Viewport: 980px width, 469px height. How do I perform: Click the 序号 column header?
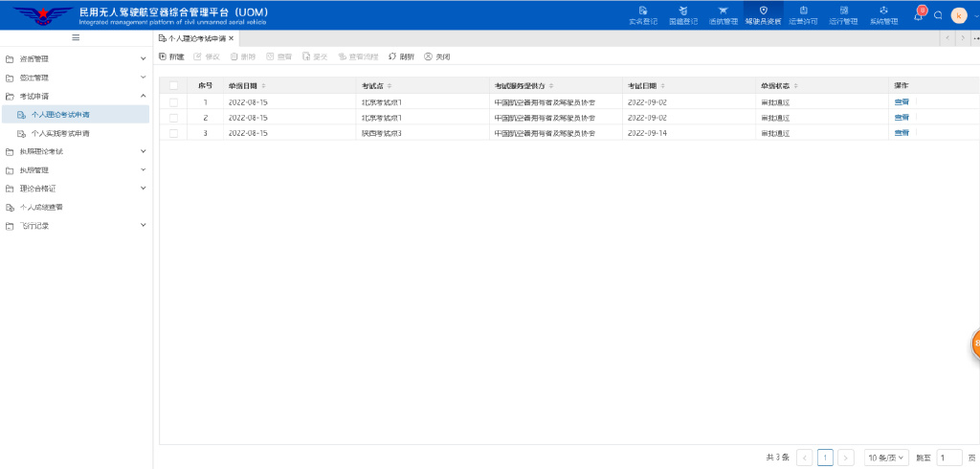[x=205, y=86]
